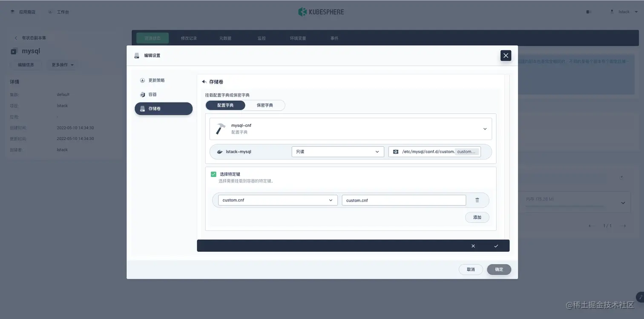Viewport: 644px width, 319px height.
Task: Switch to 环境变量 tab
Action: point(298,38)
